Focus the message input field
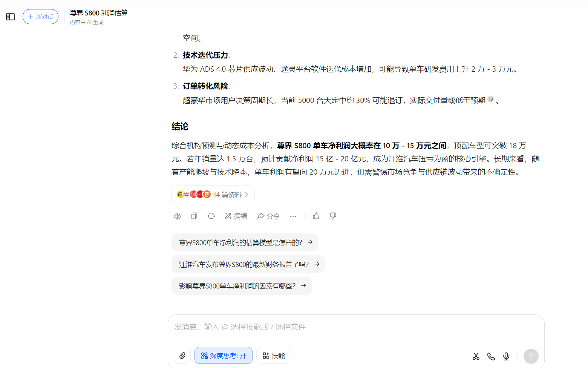The width and height of the screenshot is (588, 368). [356, 327]
